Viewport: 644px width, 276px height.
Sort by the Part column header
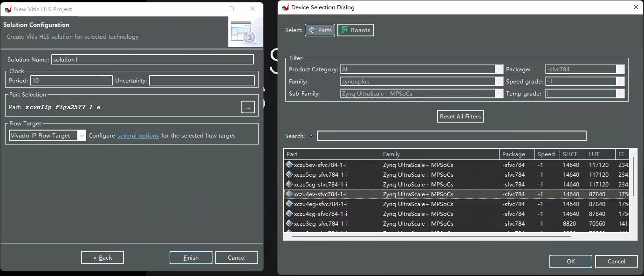[x=332, y=154]
